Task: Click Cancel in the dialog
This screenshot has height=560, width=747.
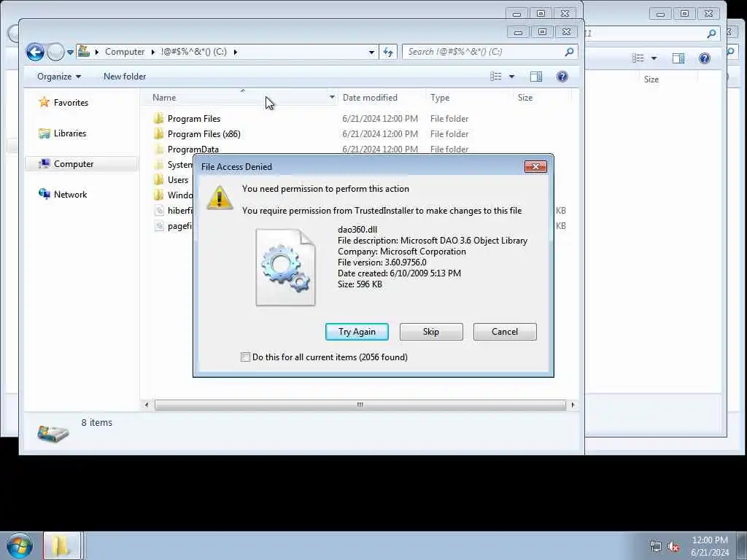Action: click(505, 332)
